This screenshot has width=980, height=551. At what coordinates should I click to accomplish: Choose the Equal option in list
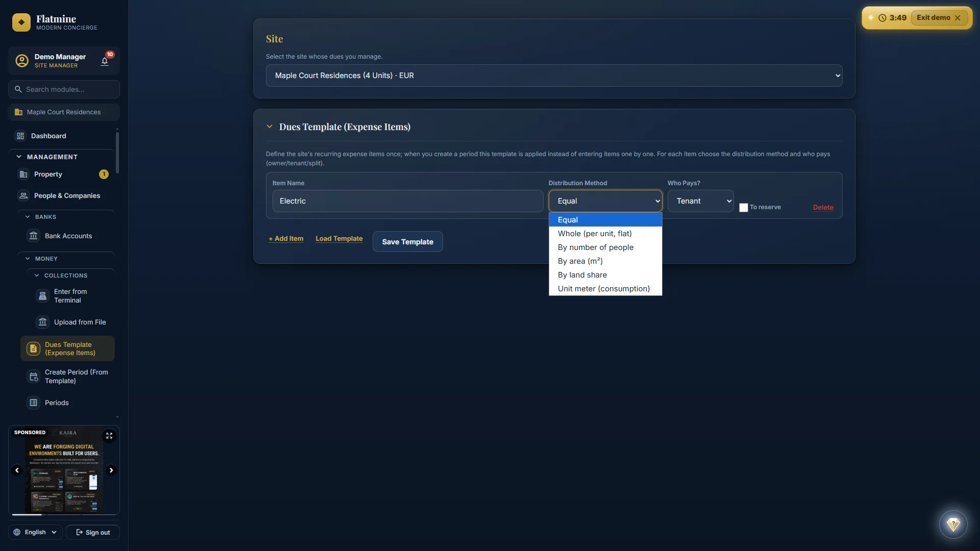(x=605, y=220)
